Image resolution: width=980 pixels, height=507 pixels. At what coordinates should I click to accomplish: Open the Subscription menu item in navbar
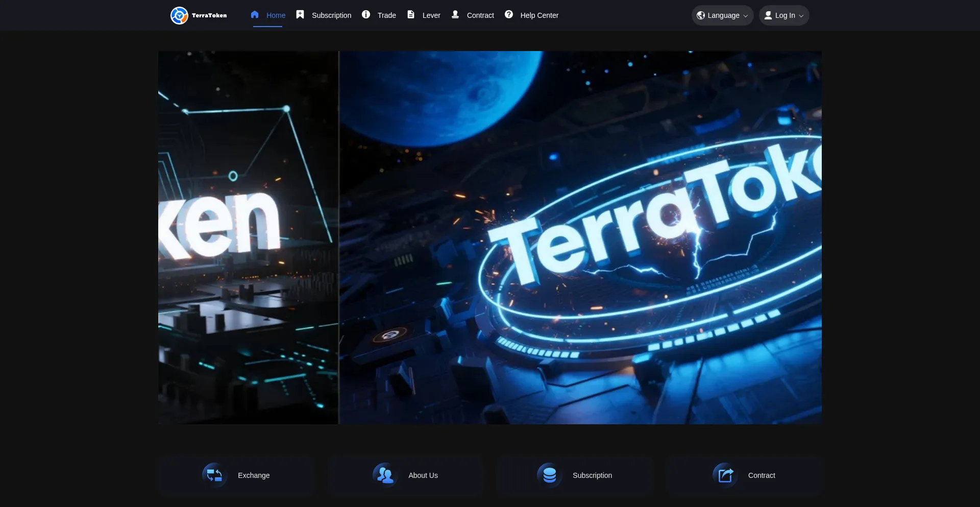click(331, 15)
